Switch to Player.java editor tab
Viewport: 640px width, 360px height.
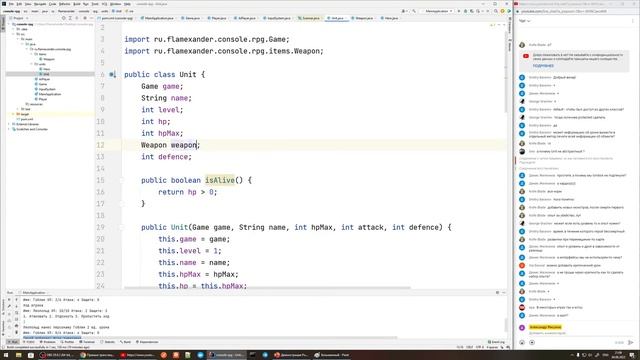point(217,18)
